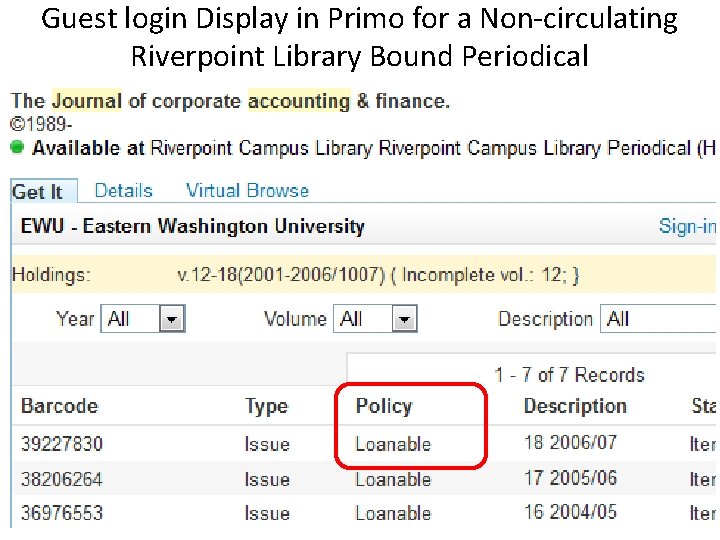Select the row with barcode 38206264

(364, 478)
